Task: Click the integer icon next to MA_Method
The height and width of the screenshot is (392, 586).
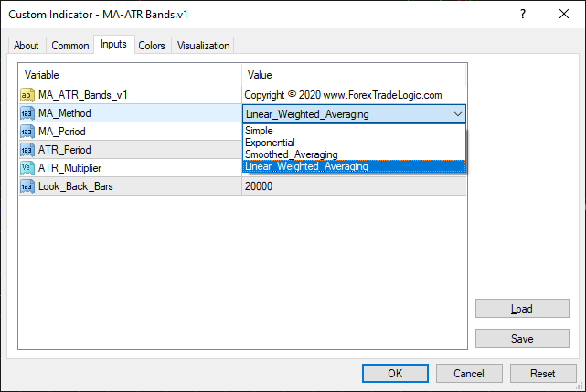Action: point(27,113)
